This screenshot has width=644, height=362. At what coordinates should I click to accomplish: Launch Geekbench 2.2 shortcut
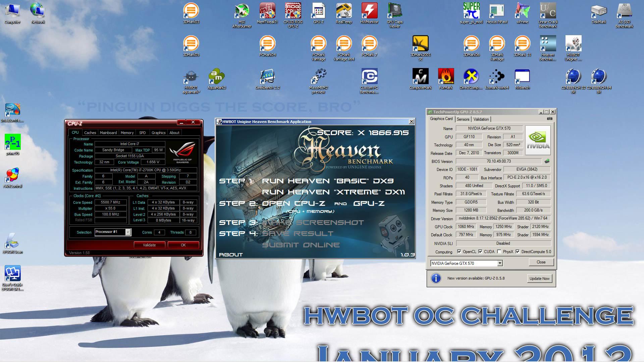[267, 79]
